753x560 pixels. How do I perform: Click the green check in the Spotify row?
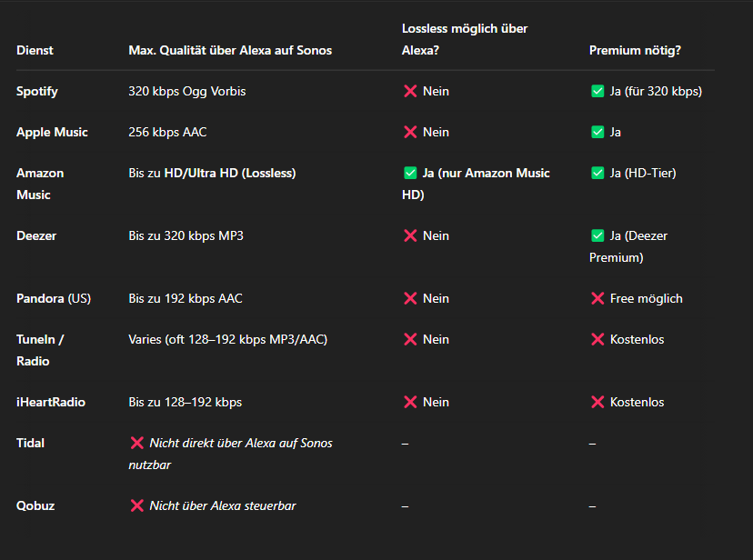point(597,91)
